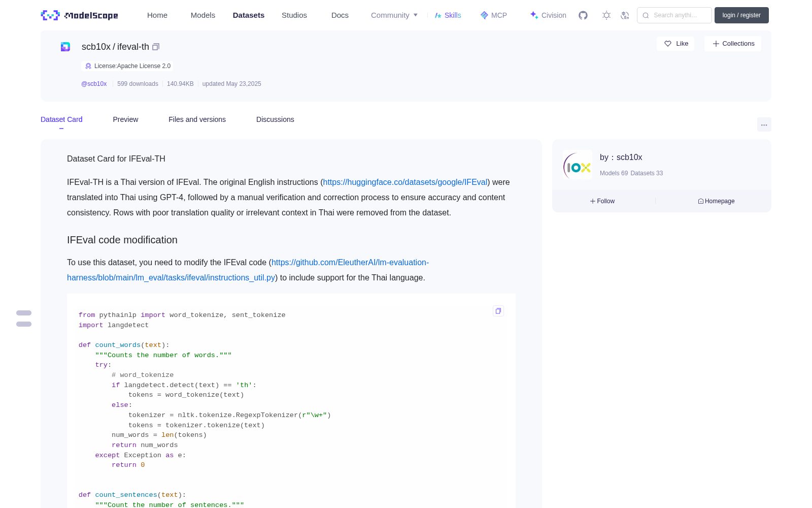Open Studios in navigation

click(294, 15)
